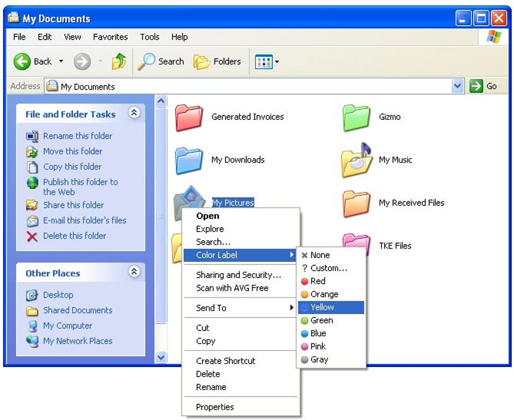
Task: Open the Favorites menu
Action: (x=110, y=37)
